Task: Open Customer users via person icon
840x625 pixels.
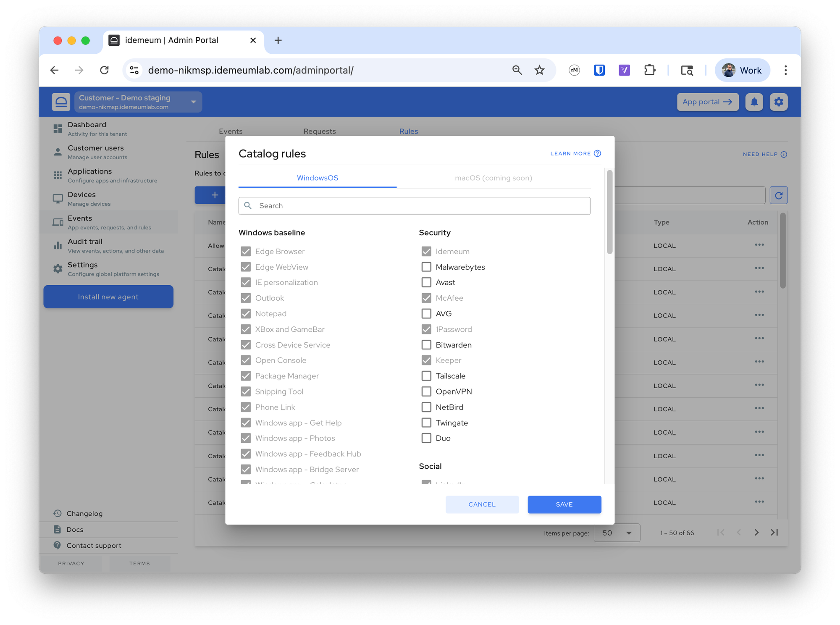Action: (x=58, y=152)
